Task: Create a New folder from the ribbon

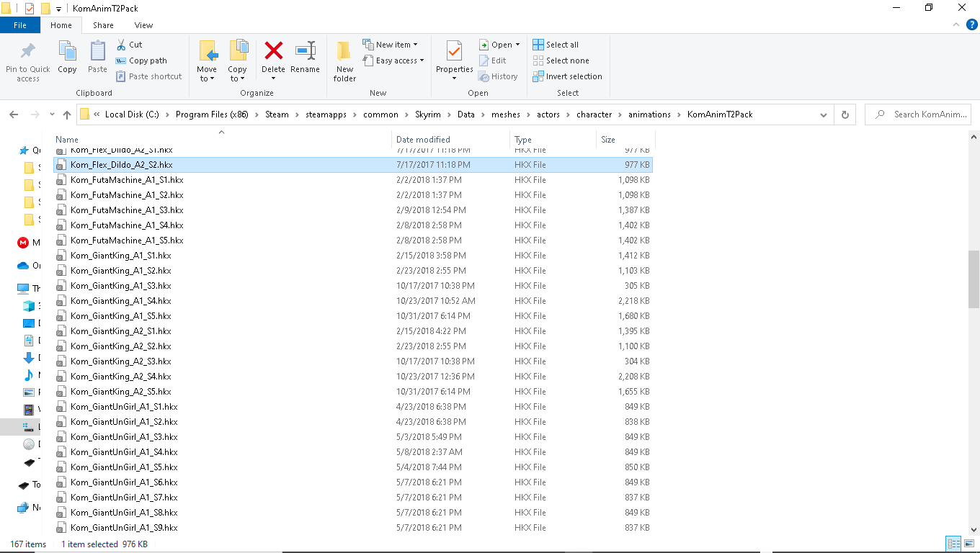Action: [344, 61]
